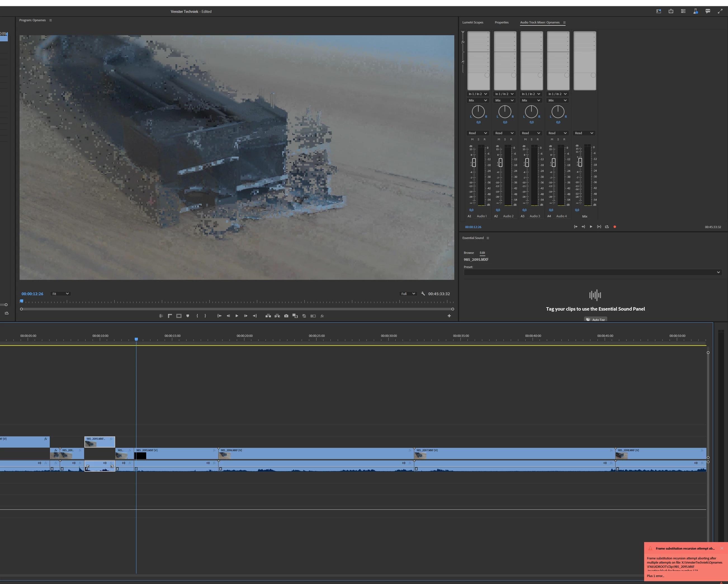Click the Mark In bracket icon
Viewport: 728px width, 584px height.
[x=197, y=316]
